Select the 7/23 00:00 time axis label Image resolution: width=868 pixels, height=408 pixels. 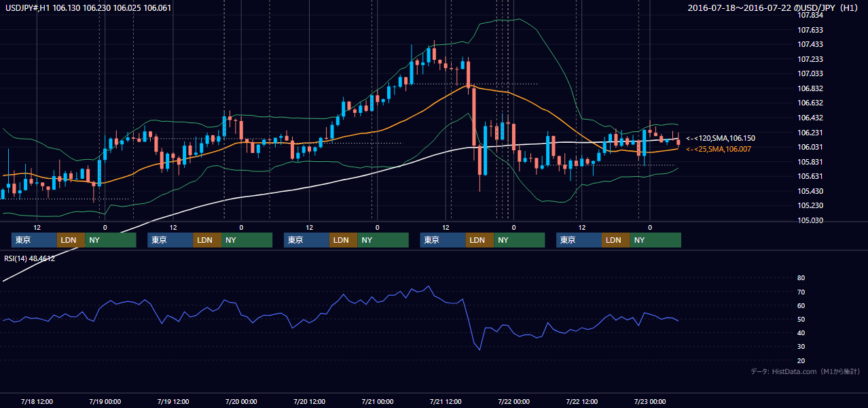pyautogui.click(x=650, y=401)
